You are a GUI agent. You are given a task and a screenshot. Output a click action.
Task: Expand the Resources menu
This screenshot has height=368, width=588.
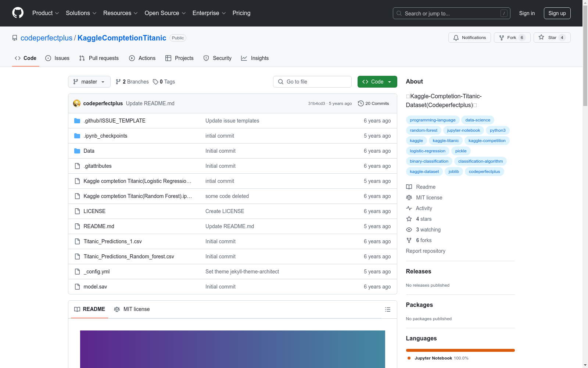point(120,13)
